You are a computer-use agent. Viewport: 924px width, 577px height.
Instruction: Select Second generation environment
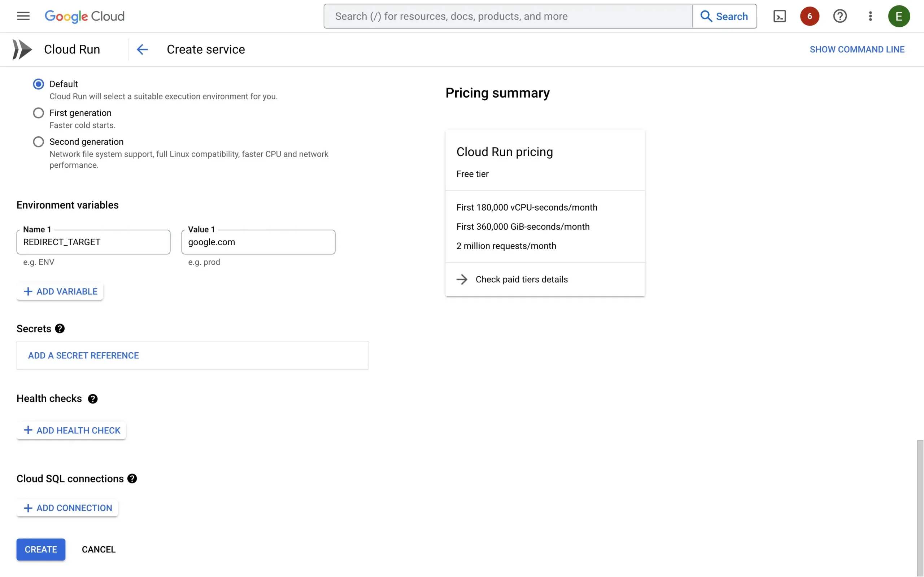pos(38,142)
